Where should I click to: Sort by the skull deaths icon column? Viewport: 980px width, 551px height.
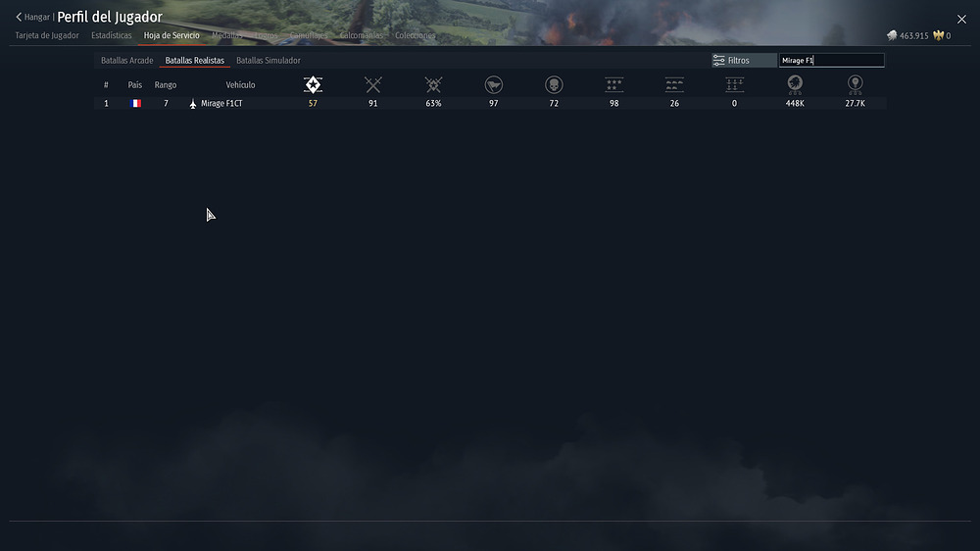click(554, 84)
